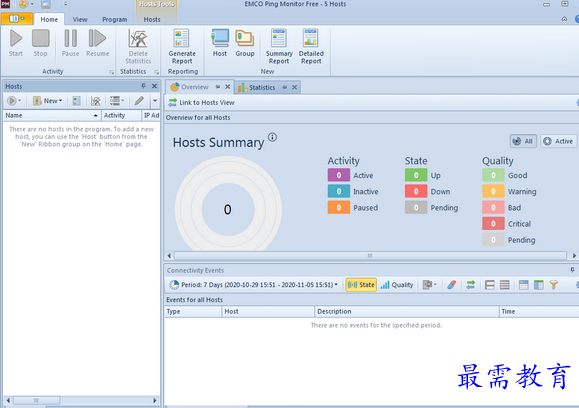
Task: Click the group-by box icon in events toolbar
Action: point(523,285)
